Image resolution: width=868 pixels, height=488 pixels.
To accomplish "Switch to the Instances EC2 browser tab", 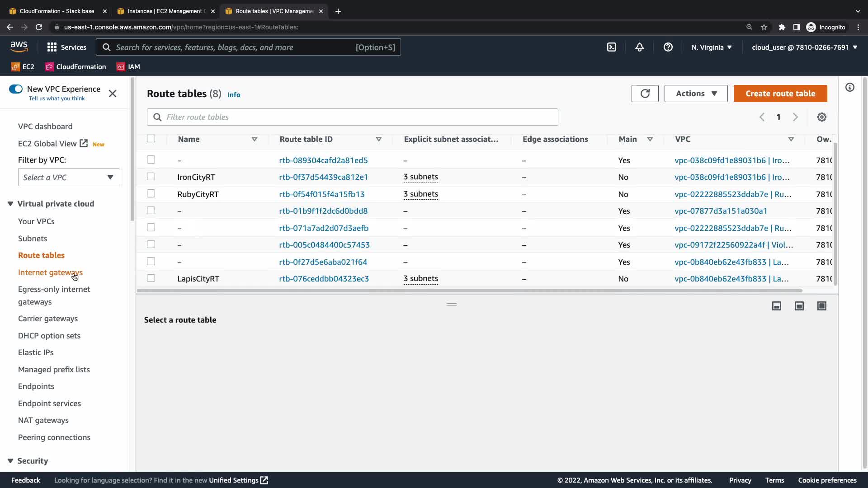I will tap(165, 11).
